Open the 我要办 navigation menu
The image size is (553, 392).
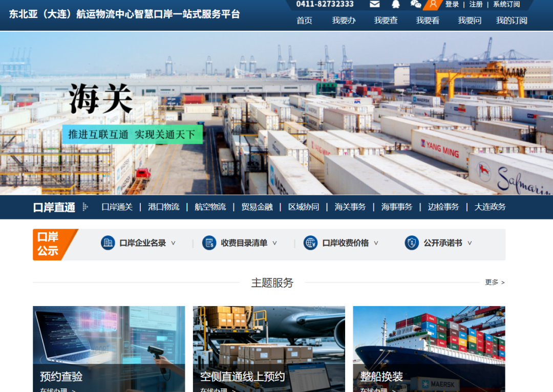click(x=344, y=20)
